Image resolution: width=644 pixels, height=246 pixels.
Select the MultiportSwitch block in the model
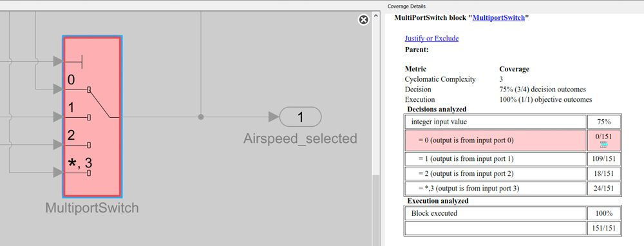92,117
